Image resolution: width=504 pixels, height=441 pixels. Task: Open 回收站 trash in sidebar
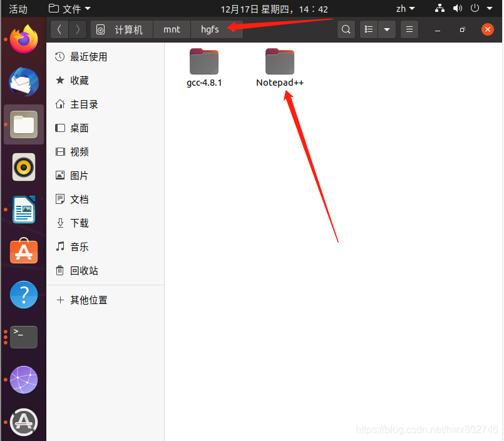click(x=105, y=271)
